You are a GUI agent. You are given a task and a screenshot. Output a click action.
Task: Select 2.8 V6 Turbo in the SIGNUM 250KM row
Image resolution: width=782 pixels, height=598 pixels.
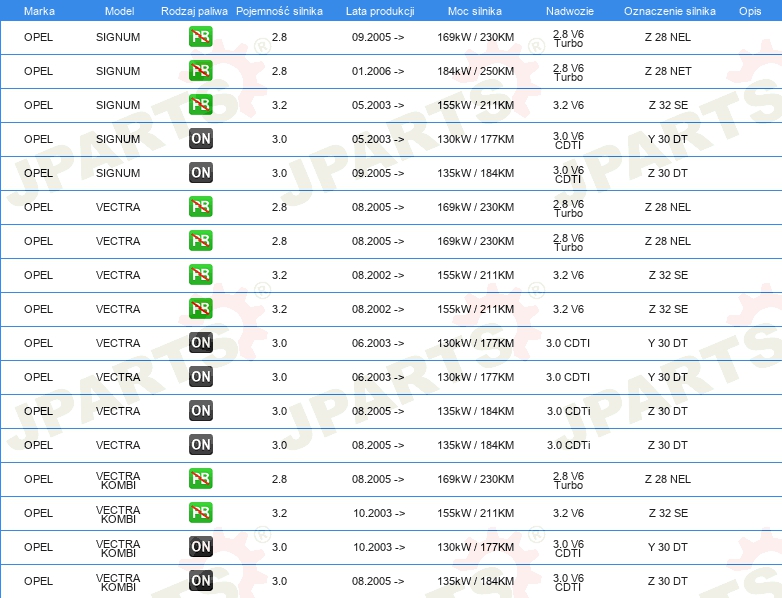tap(568, 72)
